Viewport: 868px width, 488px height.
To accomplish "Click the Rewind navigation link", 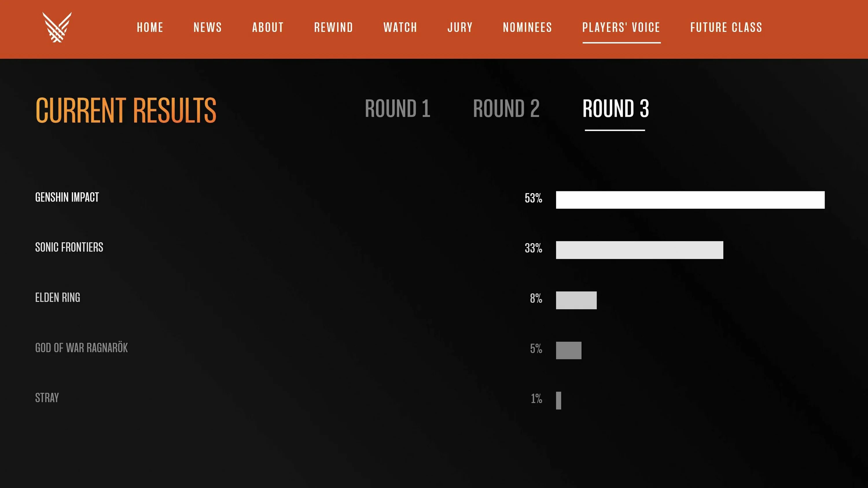I will coord(333,27).
